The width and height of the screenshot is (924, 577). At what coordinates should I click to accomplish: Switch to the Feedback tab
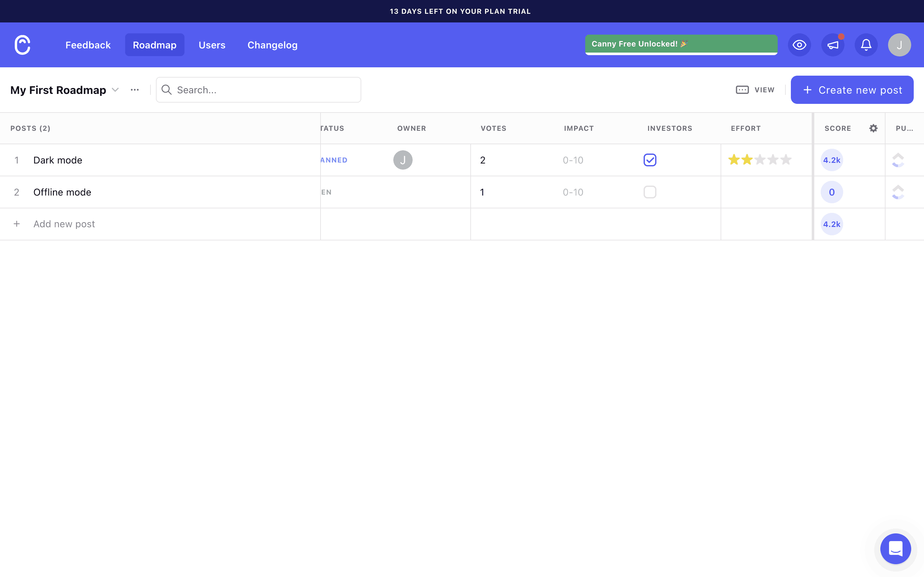tap(88, 45)
